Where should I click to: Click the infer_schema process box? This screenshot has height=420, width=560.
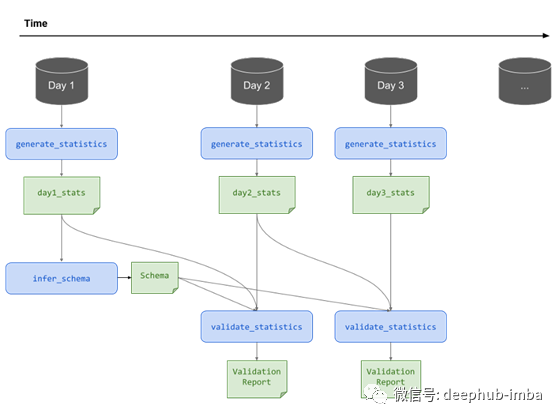click(x=61, y=279)
